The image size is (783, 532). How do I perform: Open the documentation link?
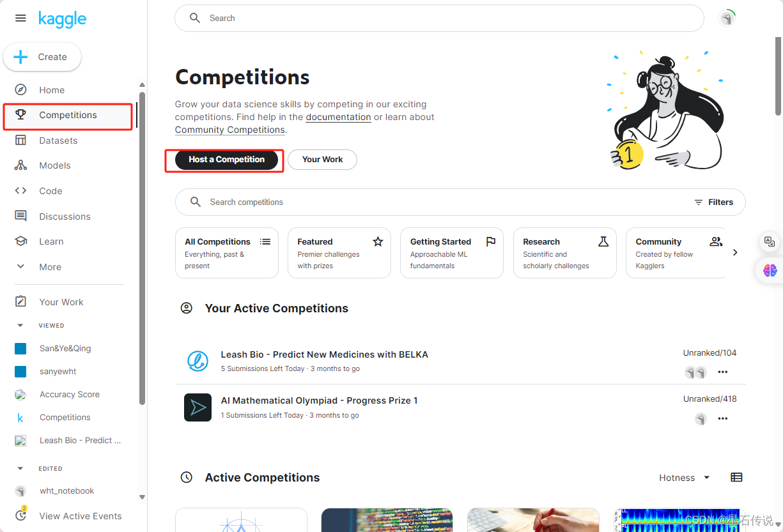(x=338, y=117)
